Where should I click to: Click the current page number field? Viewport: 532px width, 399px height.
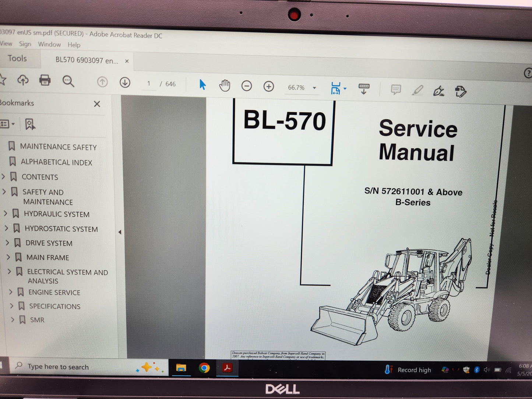click(x=149, y=84)
